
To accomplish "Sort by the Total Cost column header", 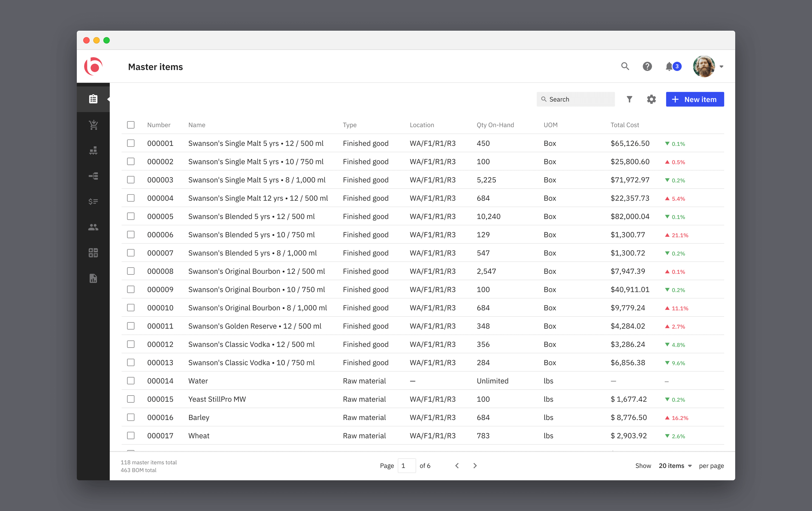I will (625, 125).
